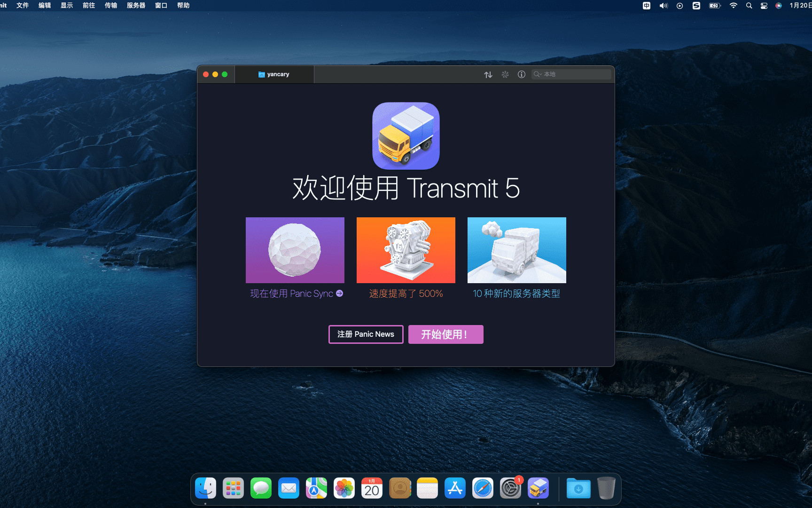This screenshot has width=812, height=508.
Task: Click the play circle icon in menu bar
Action: 679,6
